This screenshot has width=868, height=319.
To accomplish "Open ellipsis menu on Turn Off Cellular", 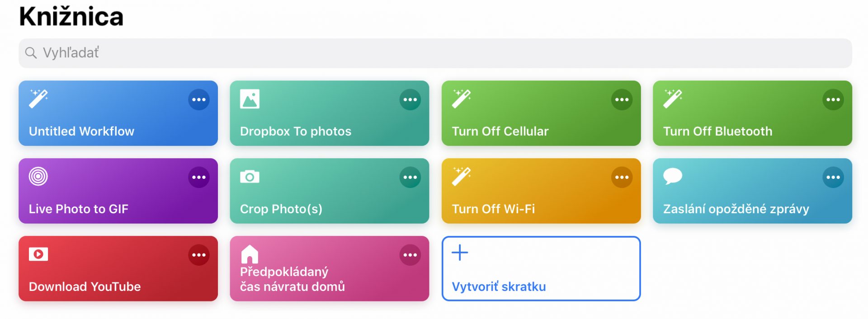I will [622, 100].
